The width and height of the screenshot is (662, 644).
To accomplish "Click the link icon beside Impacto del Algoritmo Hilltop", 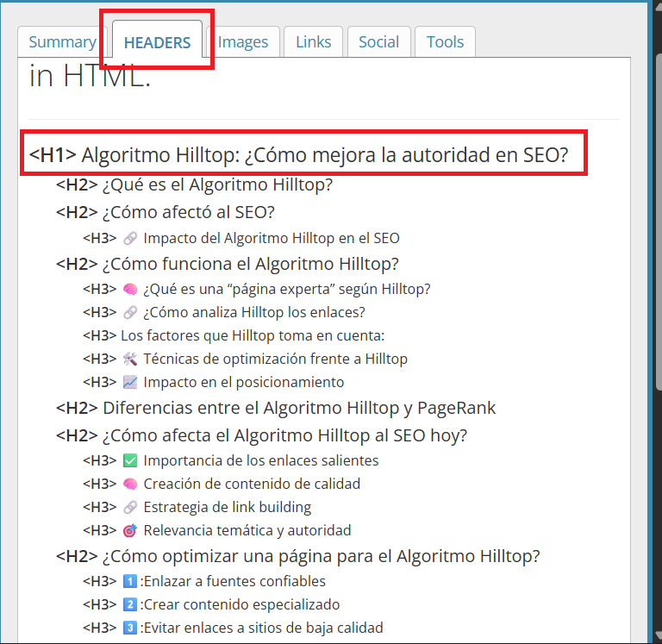I will [x=130, y=238].
